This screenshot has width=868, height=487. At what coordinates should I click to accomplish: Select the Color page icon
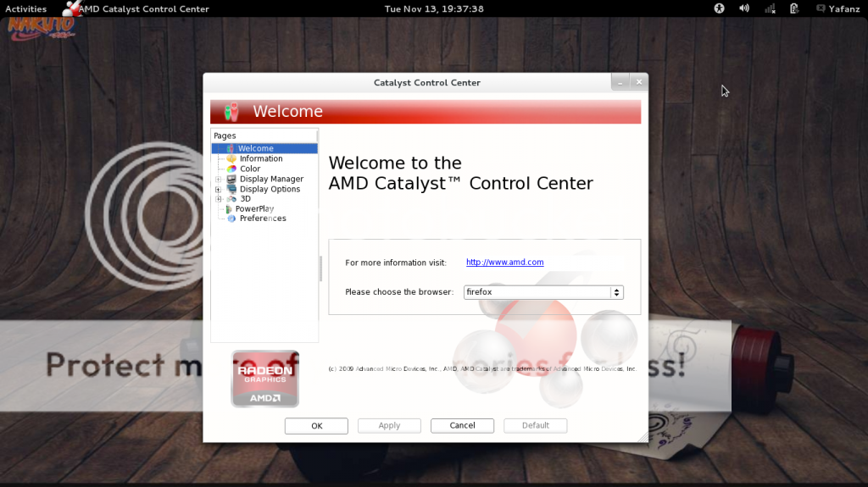tap(231, 169)
